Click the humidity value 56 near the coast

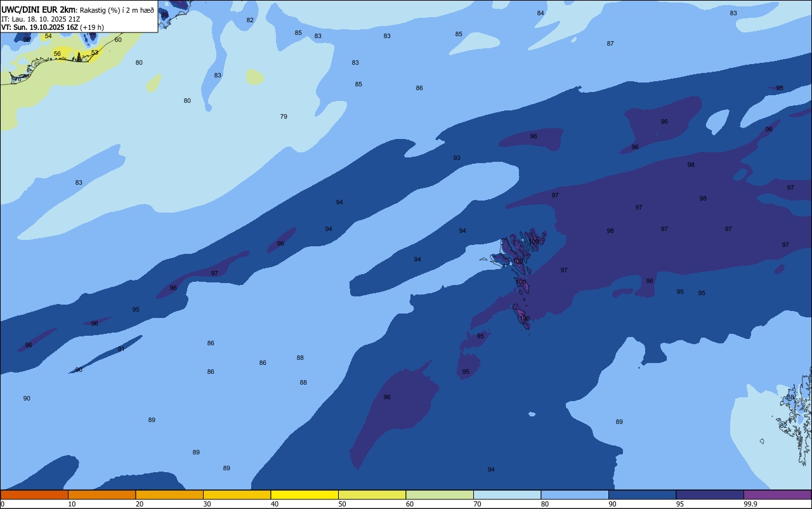(x=57, y=54)
